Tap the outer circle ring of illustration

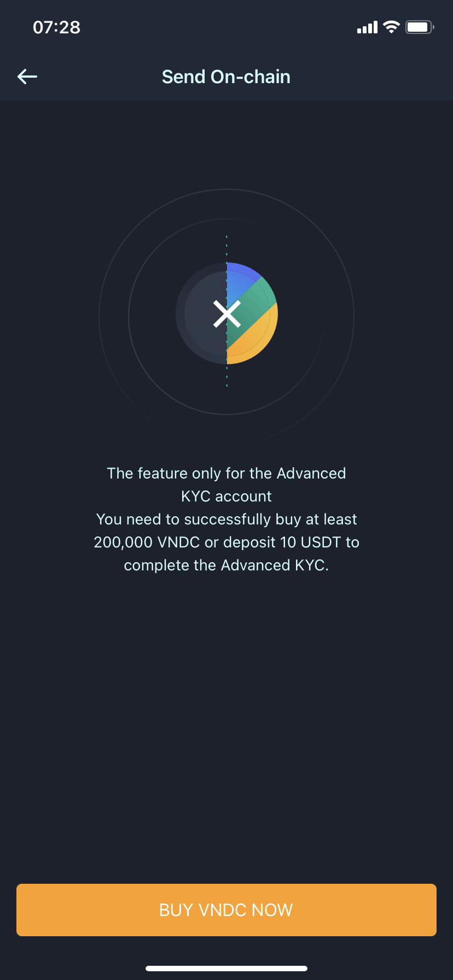(226, 190)
